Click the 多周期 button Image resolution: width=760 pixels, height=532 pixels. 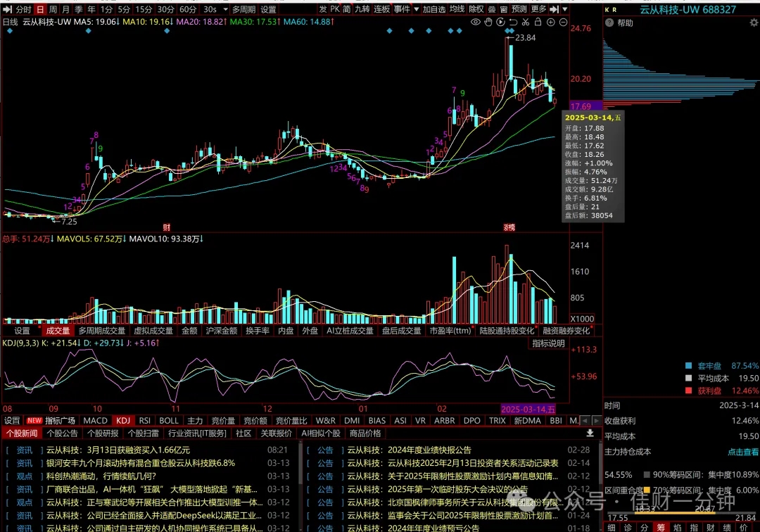[243, 9]
